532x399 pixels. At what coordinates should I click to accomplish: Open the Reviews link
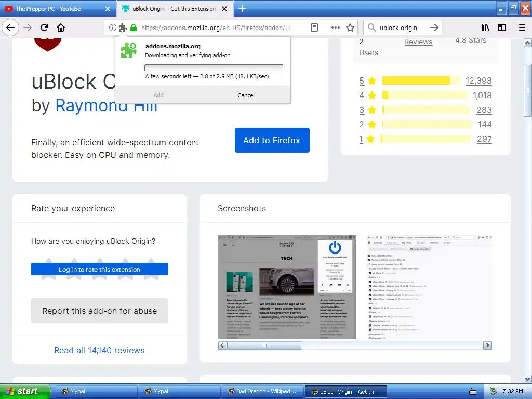[x=418, y=42]
